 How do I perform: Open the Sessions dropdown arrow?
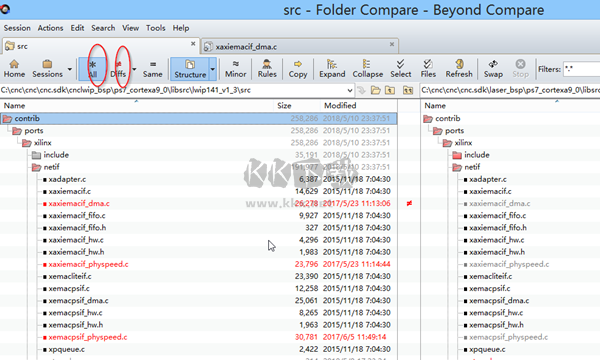70,69
